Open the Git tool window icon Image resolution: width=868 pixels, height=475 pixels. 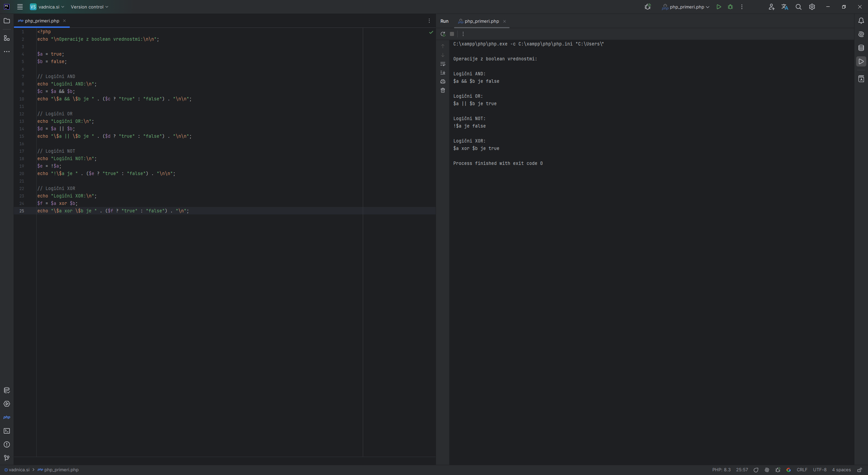point(7,458)
